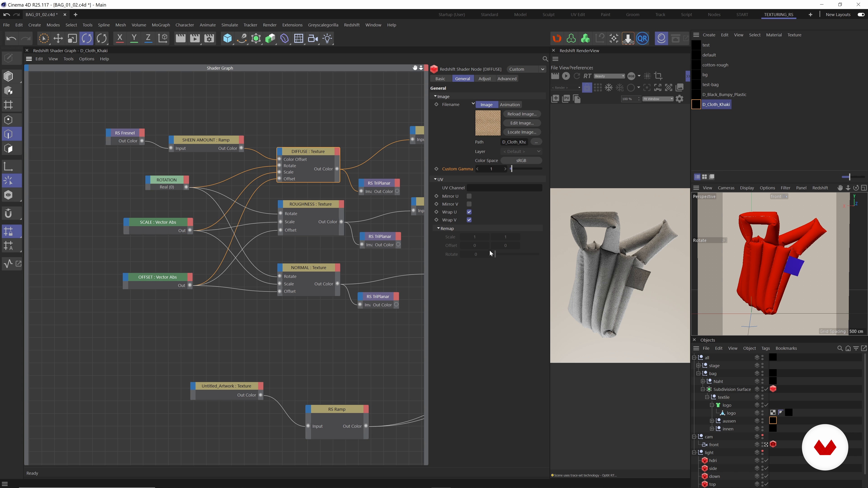Image resolution: width=868 pixels, height=488 pixels.
Task: Click RenderView crop region icon
Action: (x=658, y=76)
